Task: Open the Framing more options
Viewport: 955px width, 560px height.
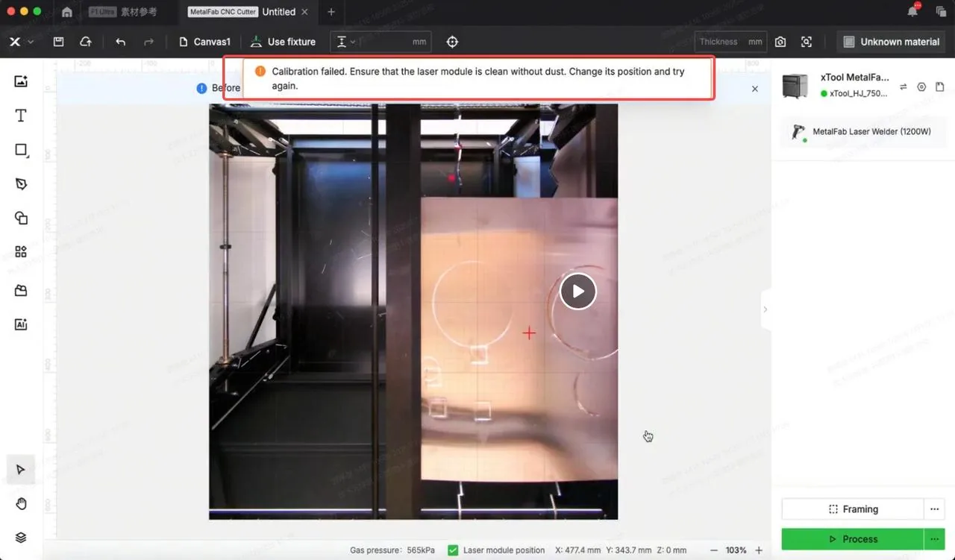Action: [x=935, y=509]
